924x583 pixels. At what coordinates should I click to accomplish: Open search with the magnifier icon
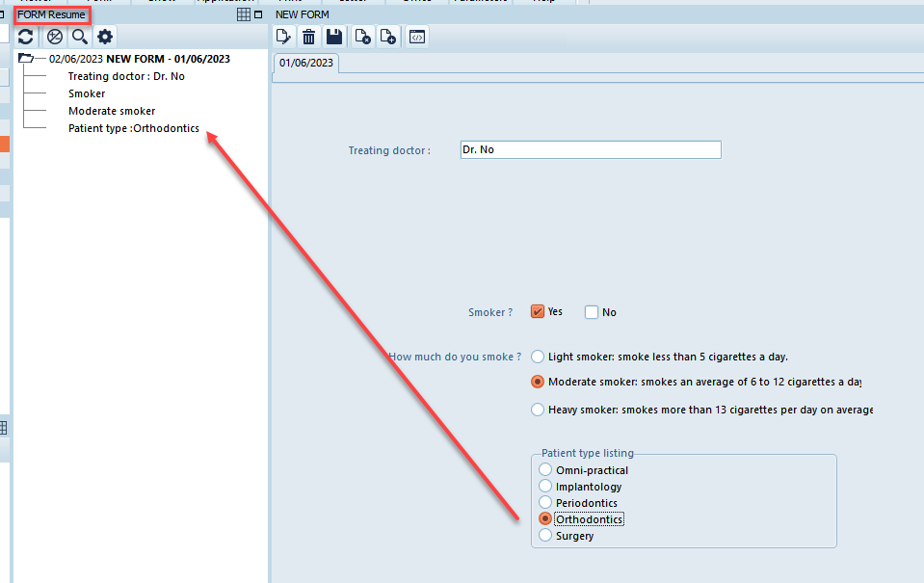80,37
